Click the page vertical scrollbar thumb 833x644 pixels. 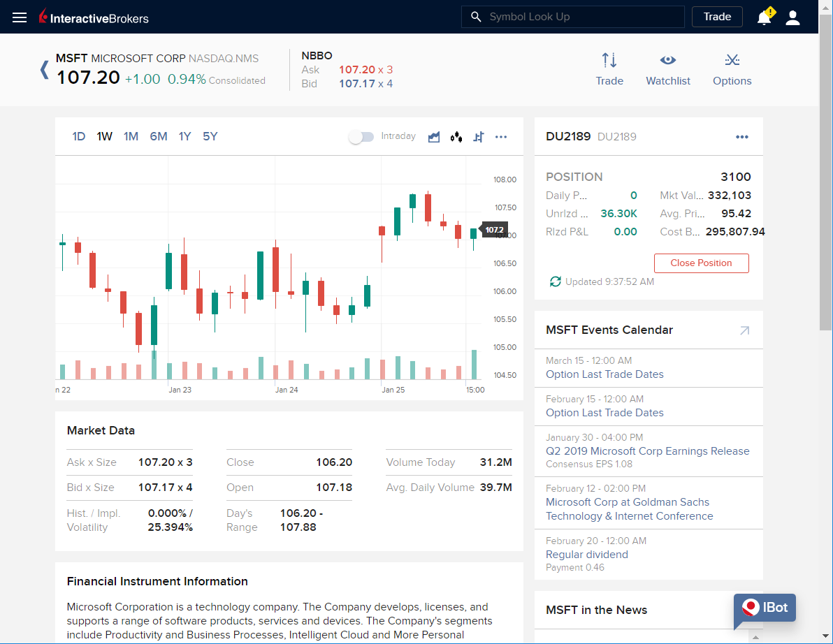825,173
